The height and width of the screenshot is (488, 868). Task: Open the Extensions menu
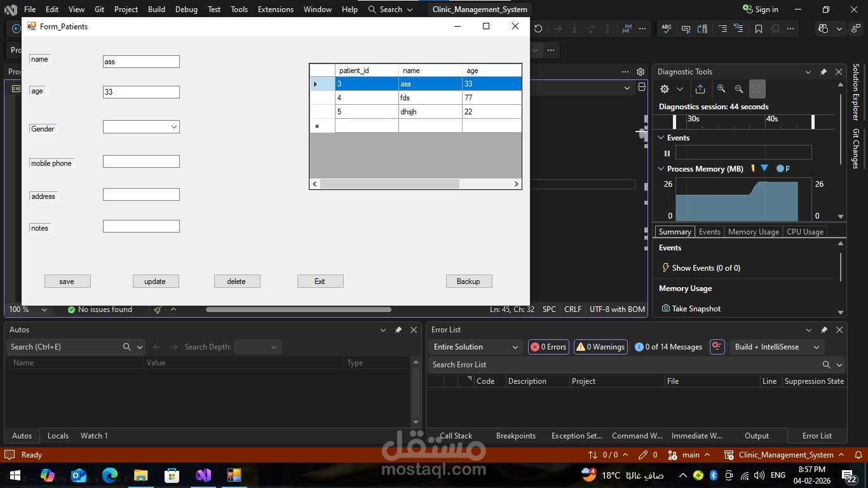276,10
